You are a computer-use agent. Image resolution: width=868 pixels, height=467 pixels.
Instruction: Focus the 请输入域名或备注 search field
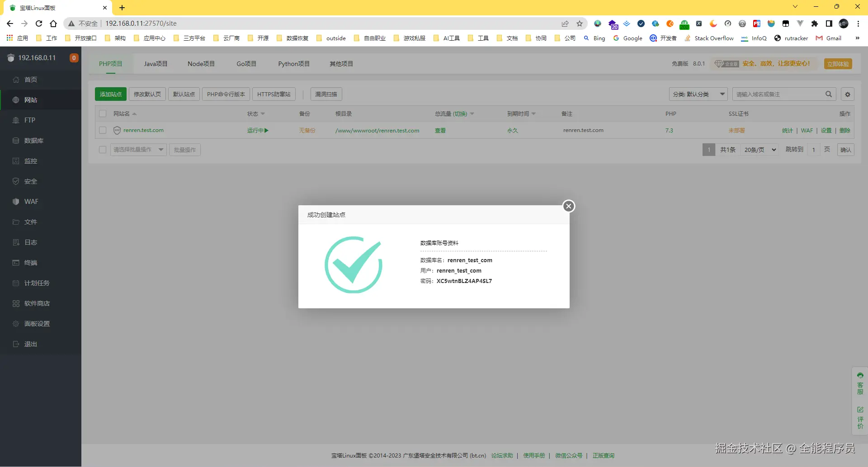click(778, 94)
